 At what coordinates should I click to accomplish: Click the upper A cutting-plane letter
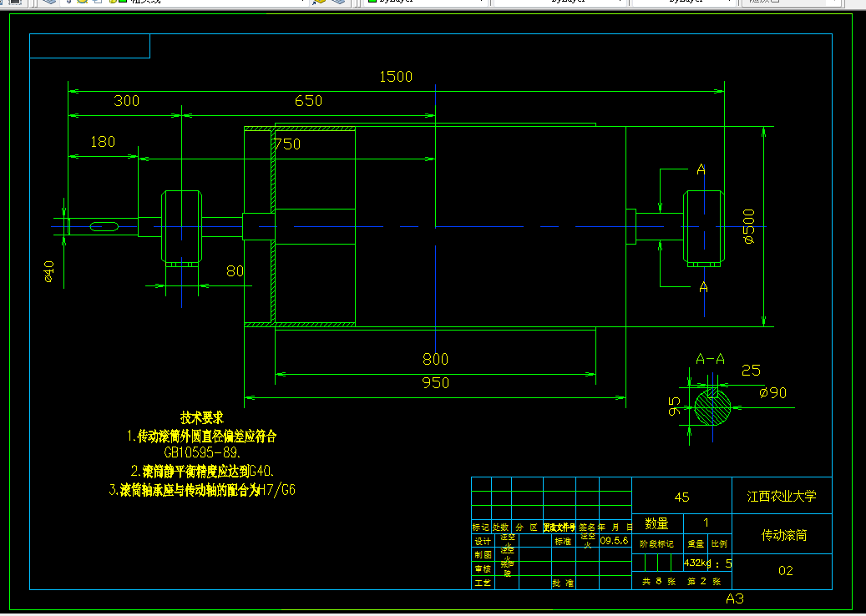click(701, 169)
